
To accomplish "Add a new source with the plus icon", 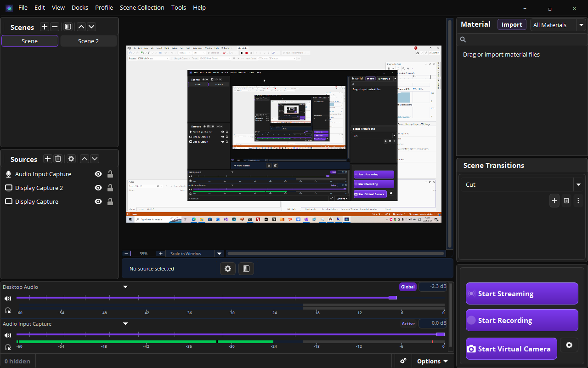I will pos(47,159).
